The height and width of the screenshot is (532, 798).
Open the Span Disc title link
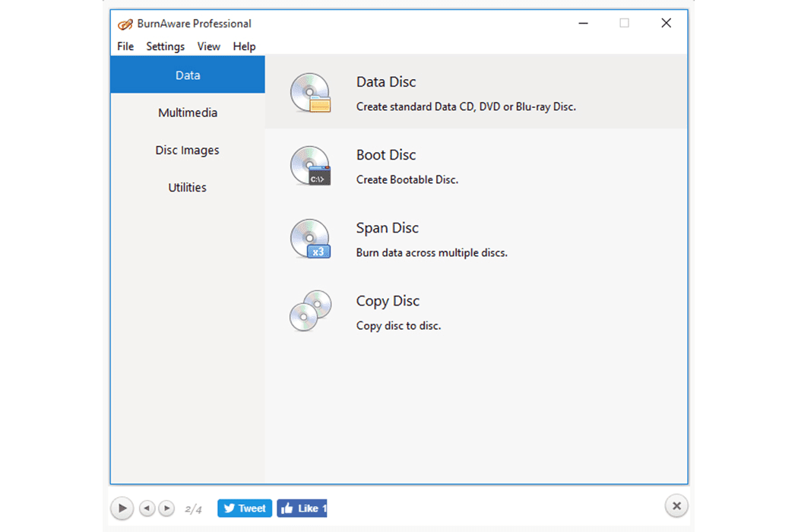tap(388, 228)
